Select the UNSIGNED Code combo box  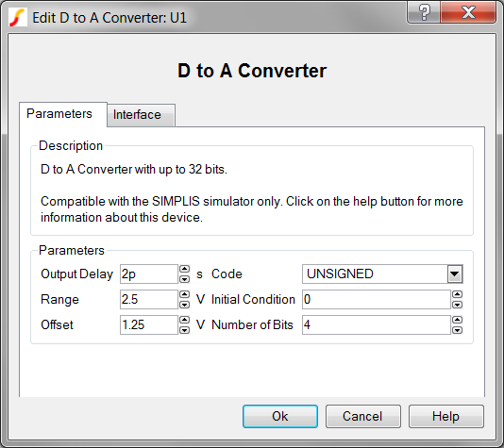tap(382, 274)
